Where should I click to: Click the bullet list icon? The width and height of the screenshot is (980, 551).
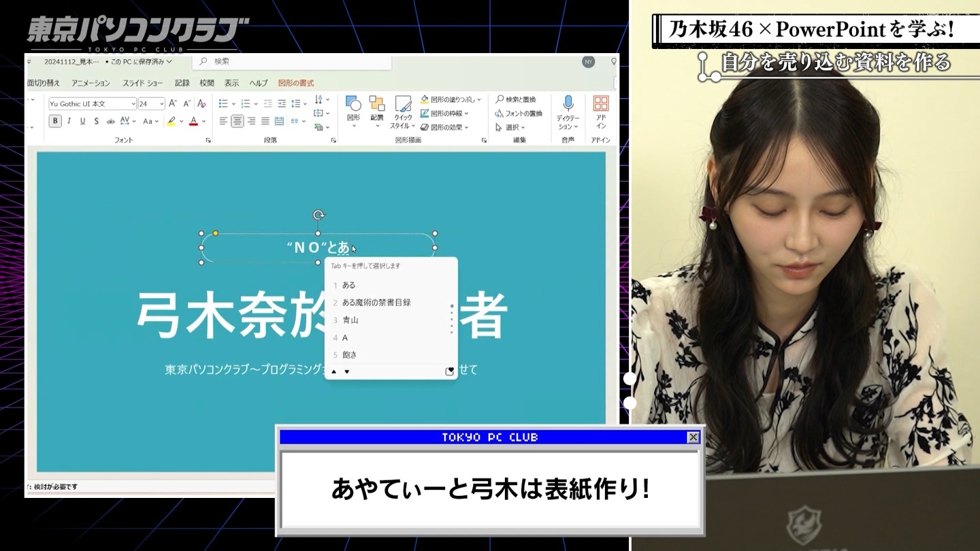[x=223, y=103]
